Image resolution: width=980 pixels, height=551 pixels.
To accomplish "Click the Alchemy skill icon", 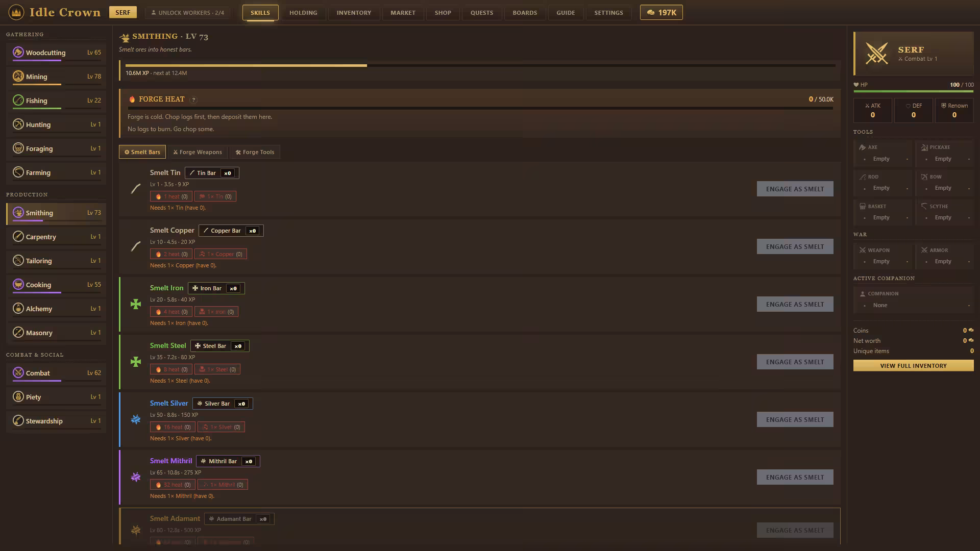I will 18,308.
